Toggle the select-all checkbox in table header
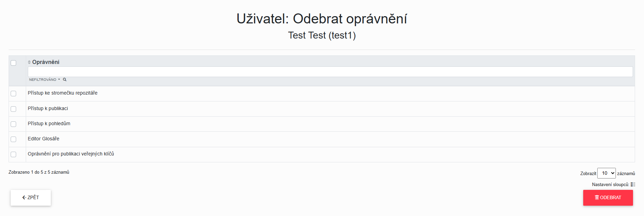 click(13, 63)
